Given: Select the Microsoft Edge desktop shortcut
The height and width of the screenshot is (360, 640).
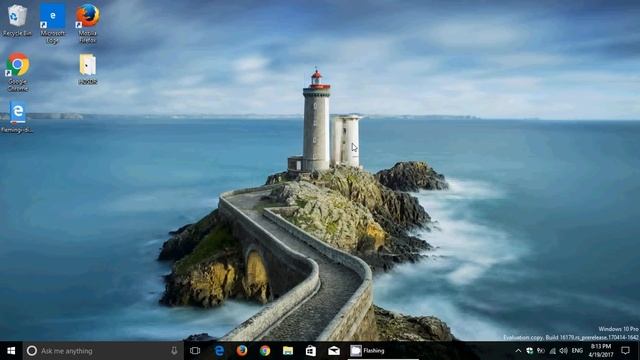Looking at the screenshot, I should pos(52,23).
